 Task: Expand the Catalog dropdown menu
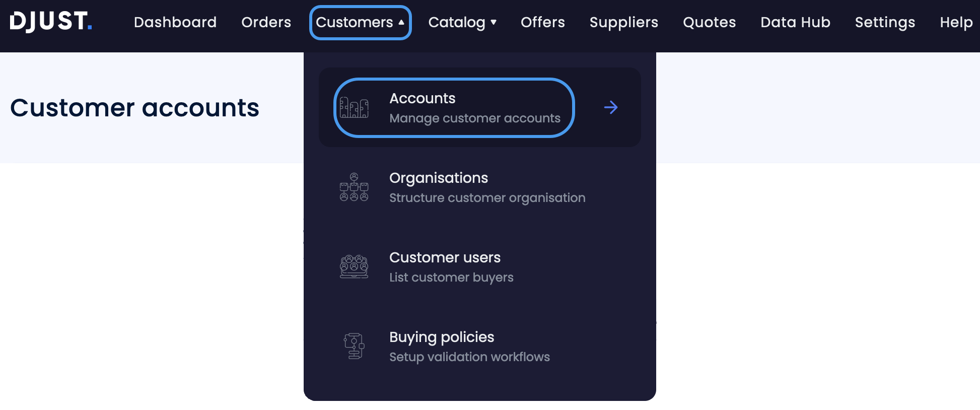[462, 22]
